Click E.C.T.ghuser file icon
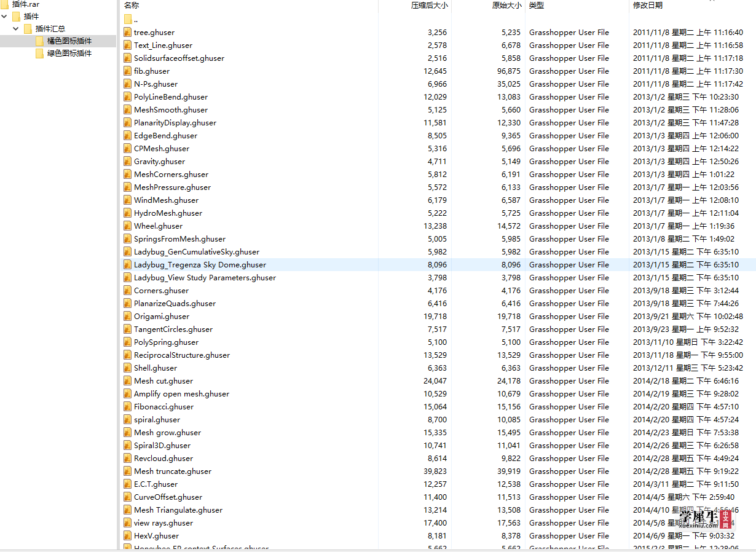Viewport: 756px width, 552px height. [128, 484]
